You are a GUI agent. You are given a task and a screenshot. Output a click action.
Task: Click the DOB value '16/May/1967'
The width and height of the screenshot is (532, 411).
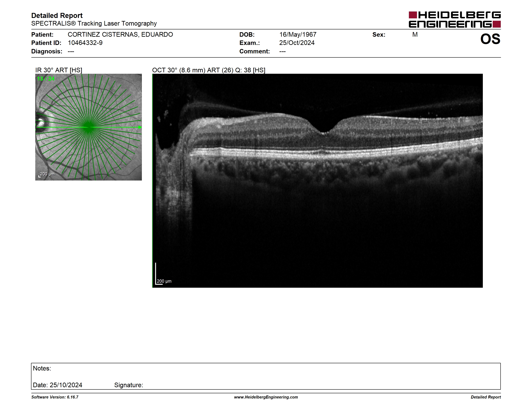pos(298,35)
